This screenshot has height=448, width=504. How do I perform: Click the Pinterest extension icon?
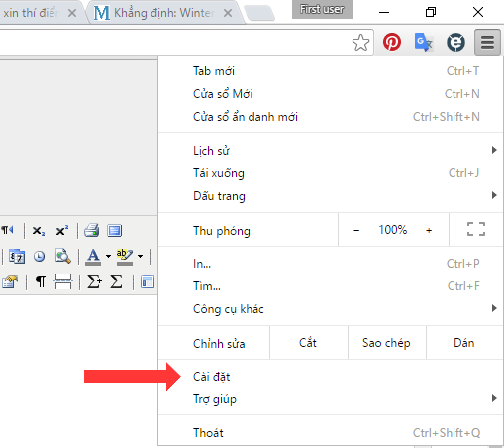(392, 42)
